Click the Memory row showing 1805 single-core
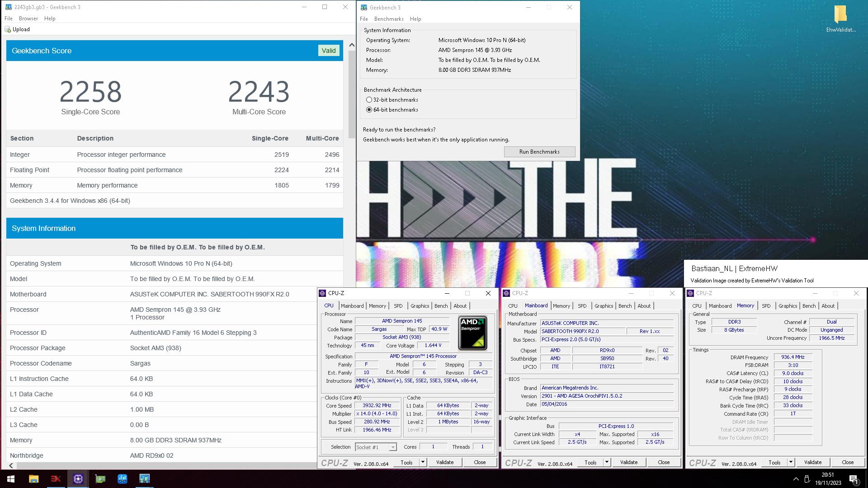868x488 pixels. pyautogui.click(x=175, y=185)
